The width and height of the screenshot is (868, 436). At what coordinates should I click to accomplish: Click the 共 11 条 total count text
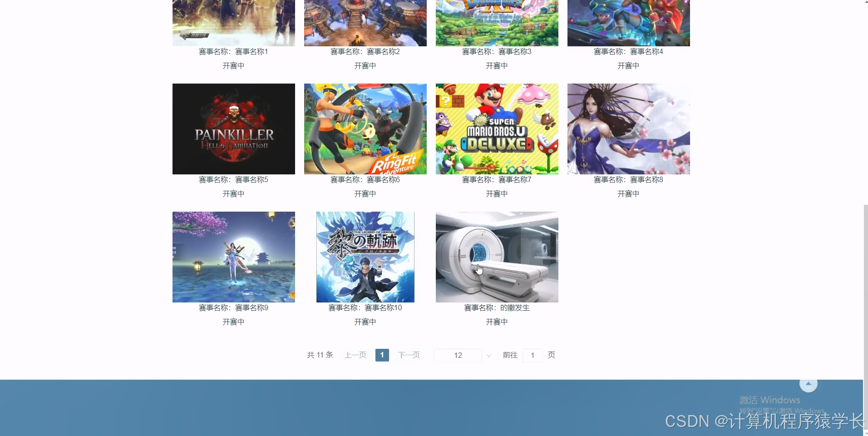320,355
